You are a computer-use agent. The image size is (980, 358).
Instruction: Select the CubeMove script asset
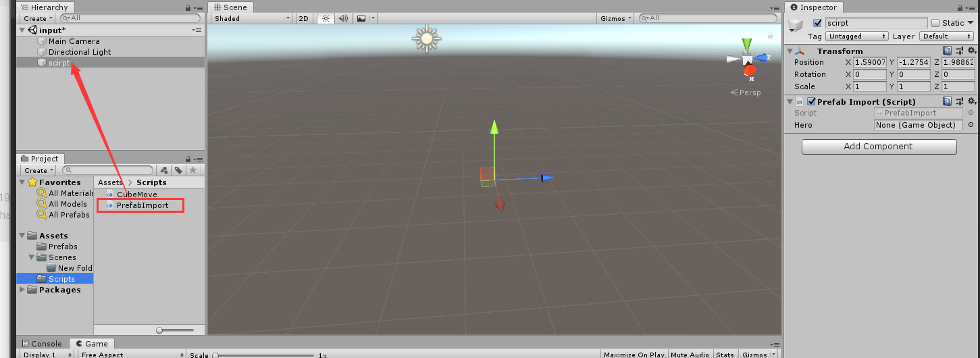coord(136,195)
